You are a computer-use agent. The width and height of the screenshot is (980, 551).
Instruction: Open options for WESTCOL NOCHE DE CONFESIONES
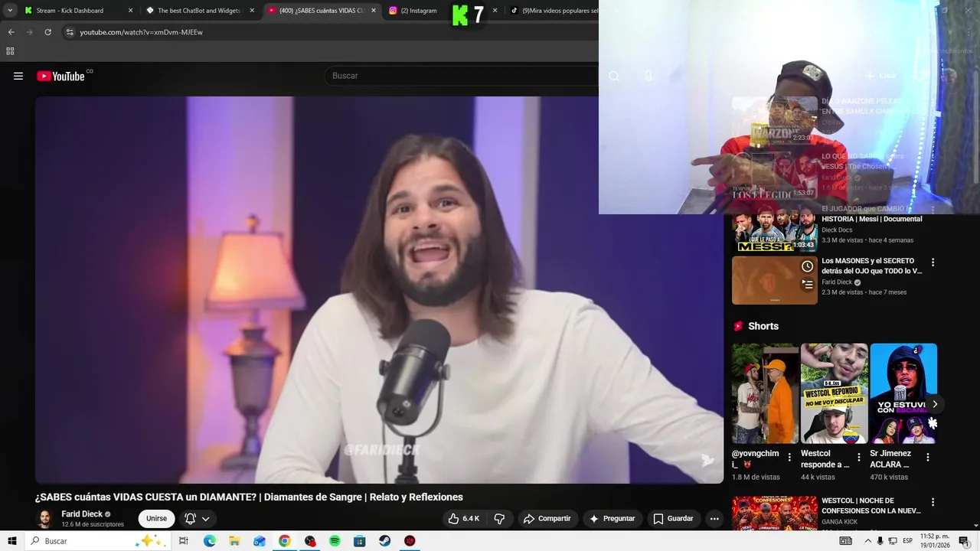coord(933,502)
